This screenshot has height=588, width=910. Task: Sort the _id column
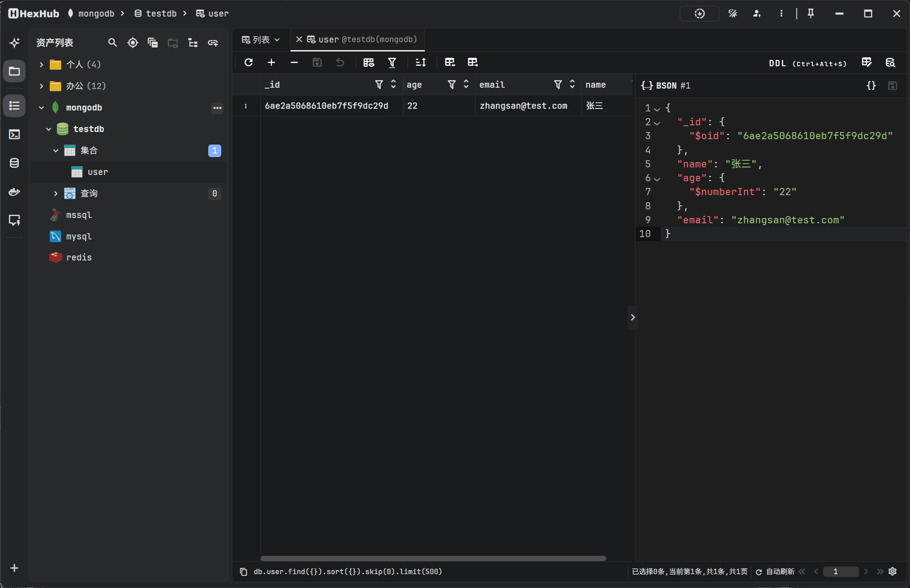[393, 84]
